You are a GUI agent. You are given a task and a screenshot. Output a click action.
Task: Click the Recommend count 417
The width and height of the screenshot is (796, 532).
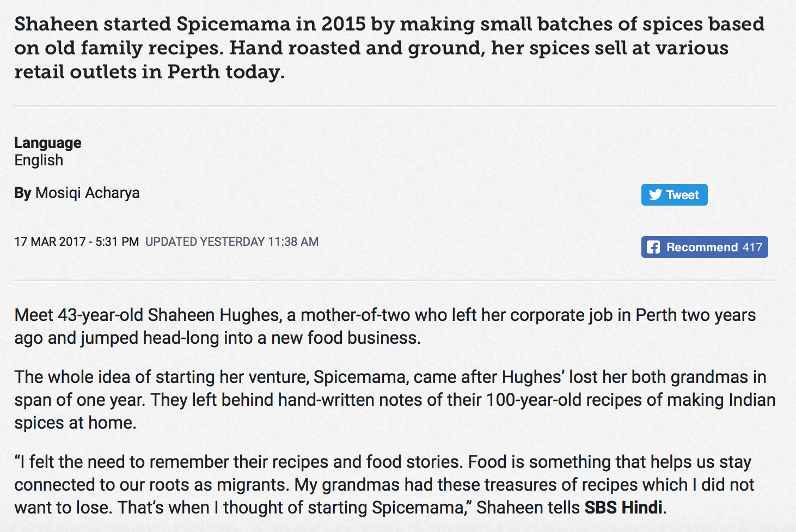(x=752, y=248)
